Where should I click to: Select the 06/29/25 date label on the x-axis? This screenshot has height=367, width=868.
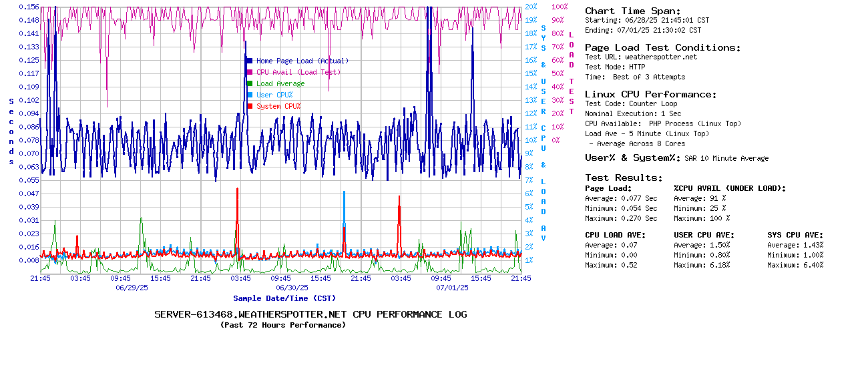pos(132,288)
